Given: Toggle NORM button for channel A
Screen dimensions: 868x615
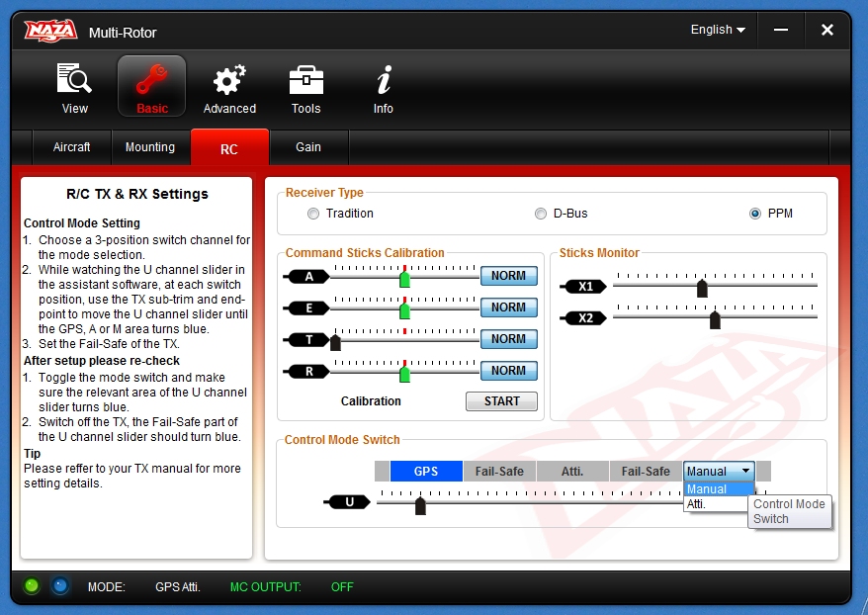Looking at the screenshot, I should pyautogui.click(x=509, y=276).
